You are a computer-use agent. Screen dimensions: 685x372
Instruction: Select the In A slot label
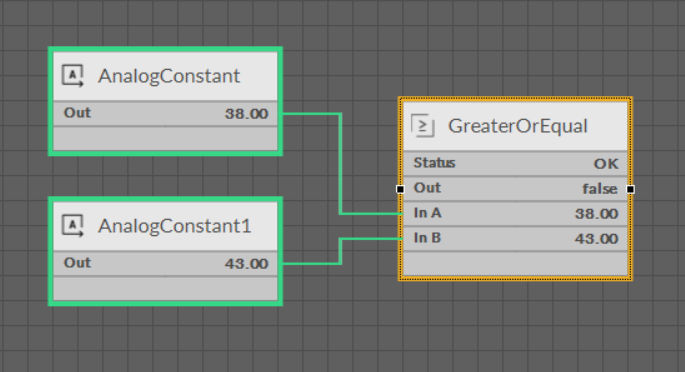click(427, 213)
